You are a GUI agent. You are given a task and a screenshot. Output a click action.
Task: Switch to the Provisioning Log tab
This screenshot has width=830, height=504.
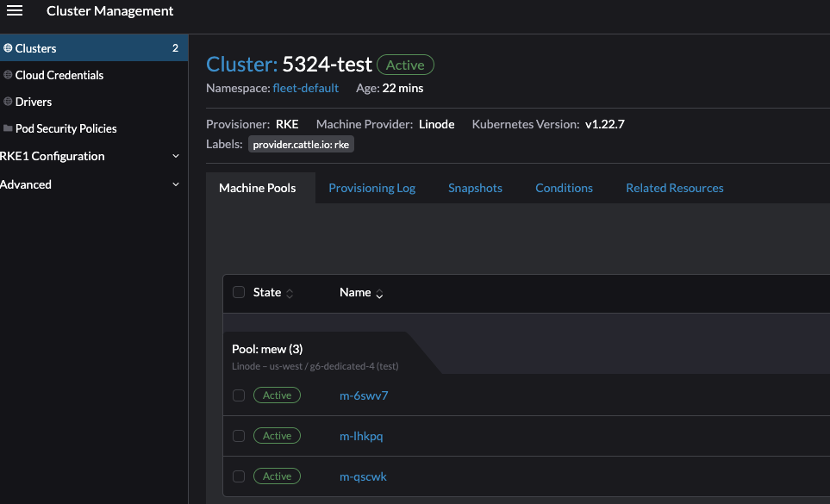pos(371,187)
